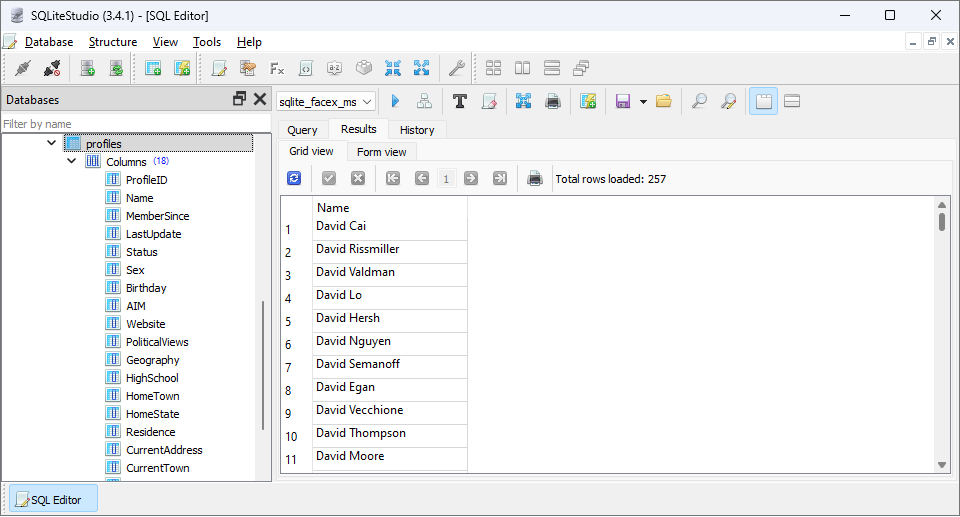Open the Tools menu
This screenshot has width=960, height=517.
tap(206, 42)
